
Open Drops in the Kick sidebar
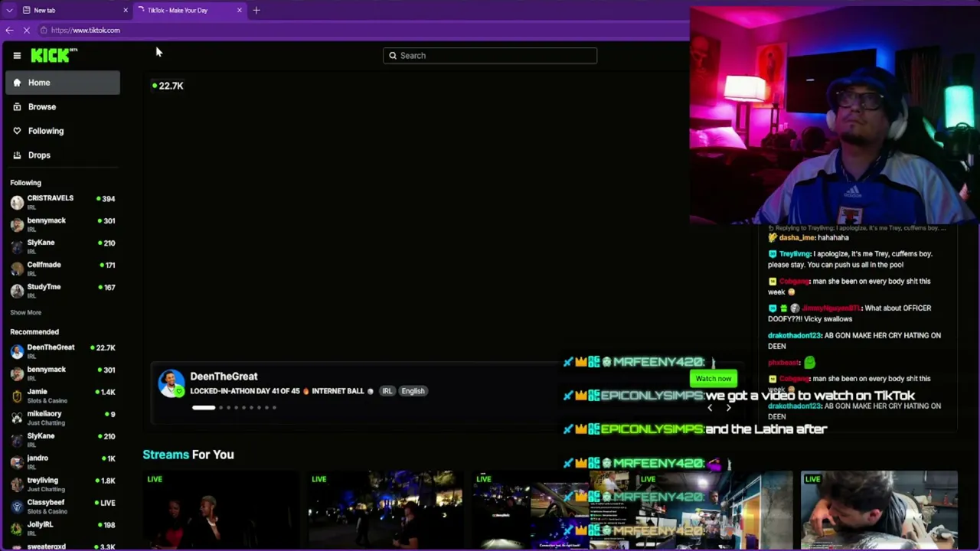pyautogui.click(x=63, y=155)
